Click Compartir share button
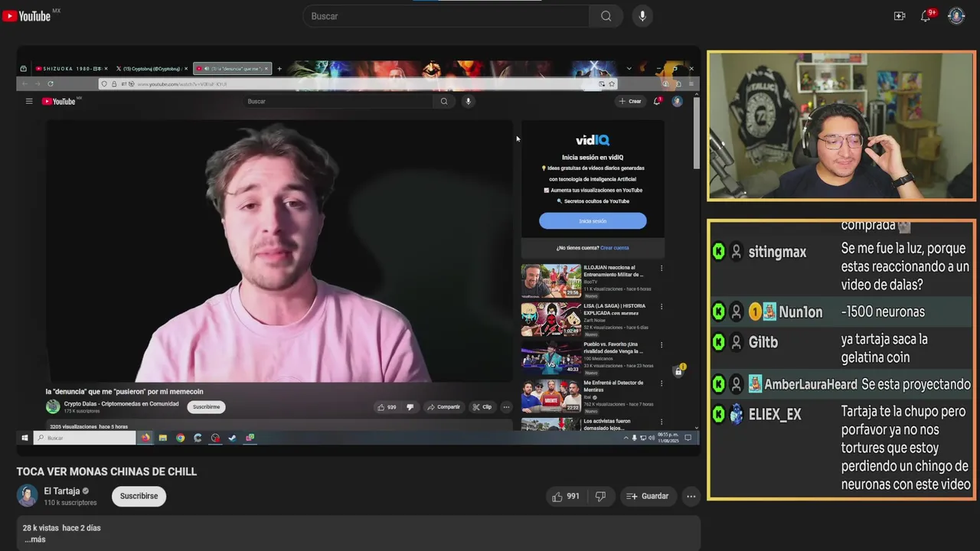 pyautogui.click(x=443, y=407)
